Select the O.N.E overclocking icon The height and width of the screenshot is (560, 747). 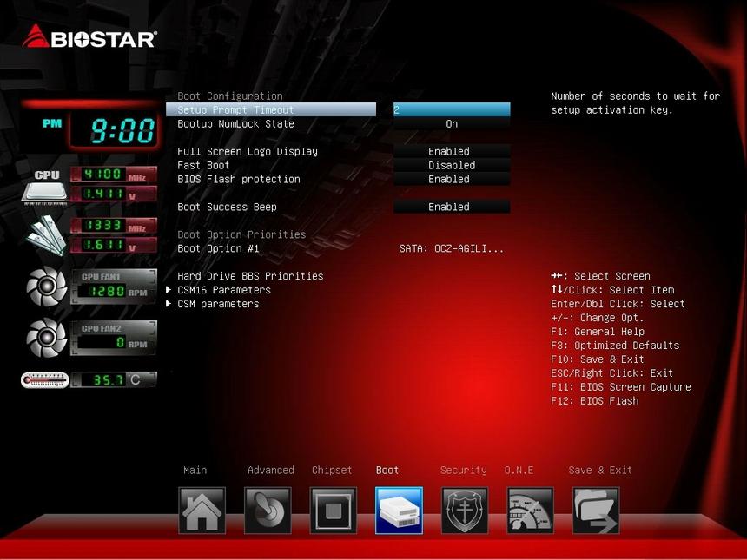pos(529,511)
